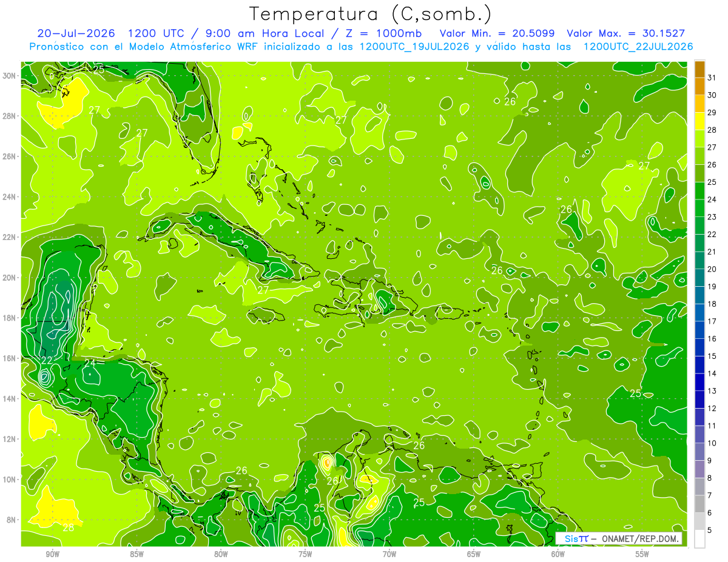
Task: Click the '28' contour label near 8N
Action: point(69,527)
